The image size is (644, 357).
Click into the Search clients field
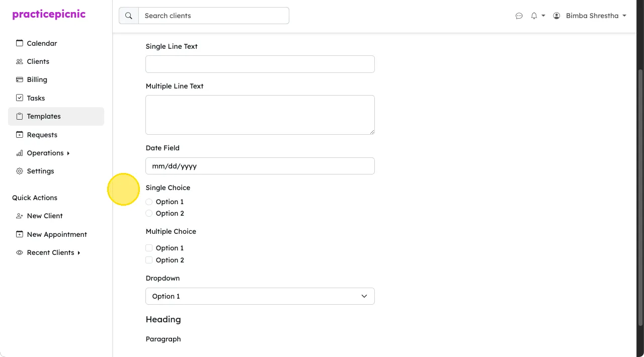pyautogui.click(x=214, y=16)
